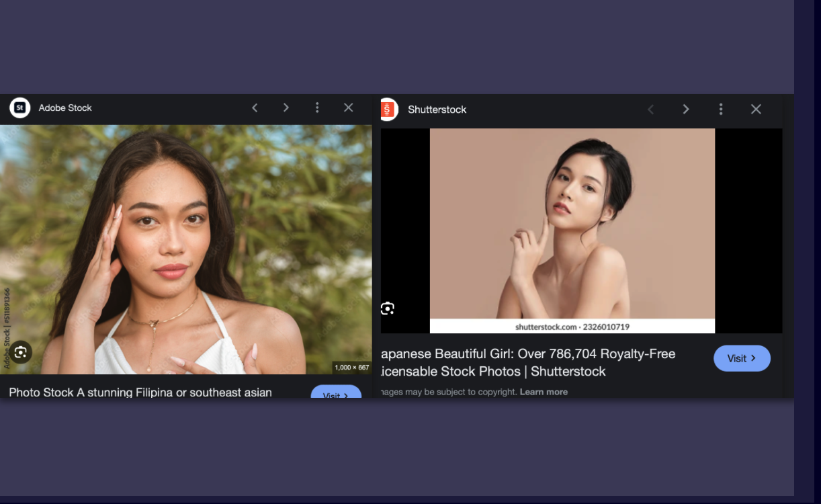Viewport: 821px width, 504px height.
Task: Search Shutterstock photo with Lens icon
Action: pos(388,308)
